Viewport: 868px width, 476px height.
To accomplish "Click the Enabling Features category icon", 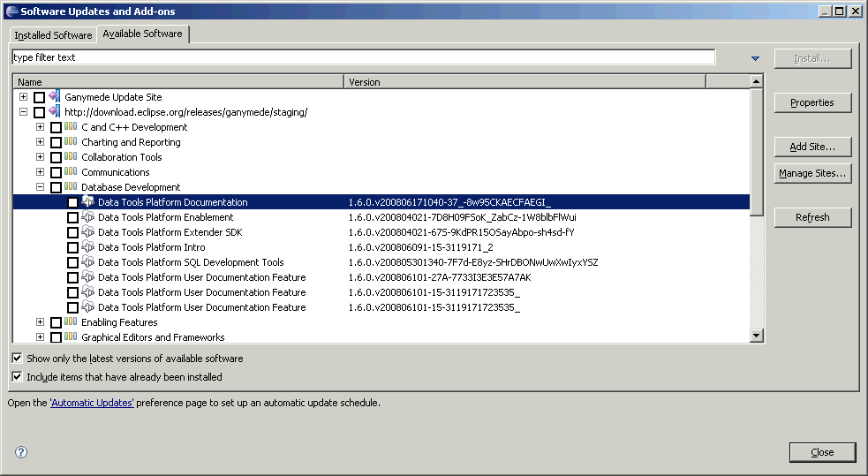I will [71, 321].
